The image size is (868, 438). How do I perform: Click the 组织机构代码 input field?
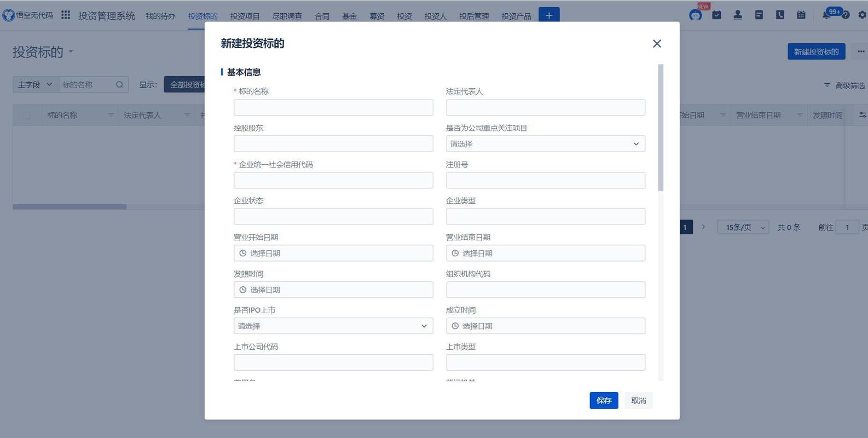coord(546,290)
